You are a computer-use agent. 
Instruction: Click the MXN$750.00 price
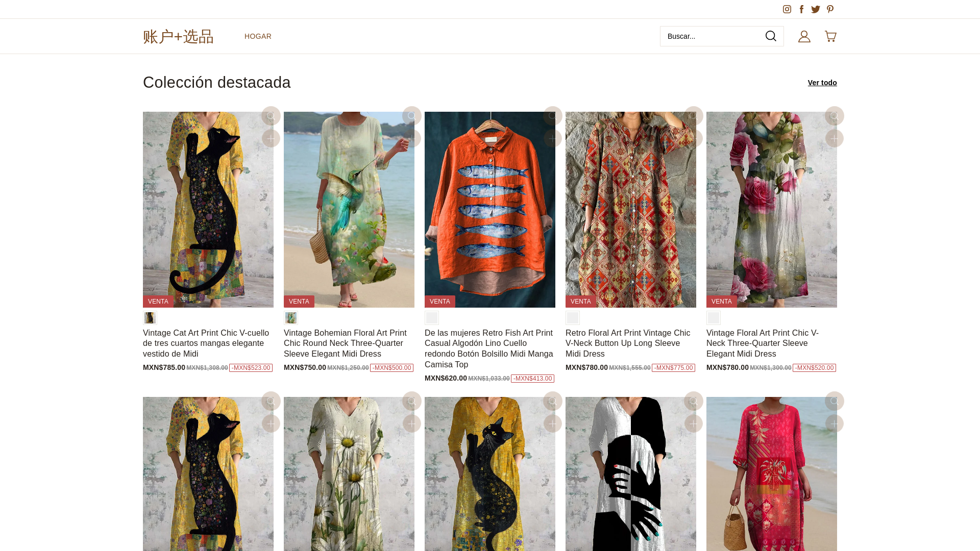coord(305,367)
